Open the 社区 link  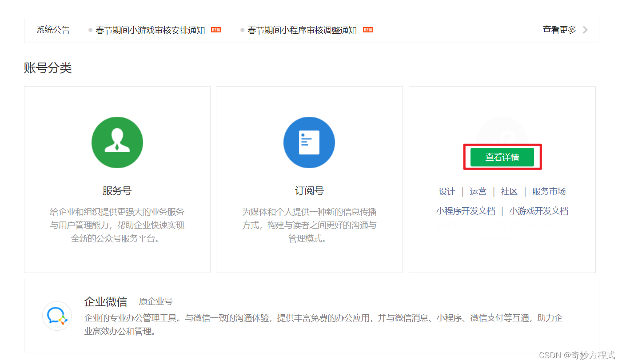click(509, 191)
